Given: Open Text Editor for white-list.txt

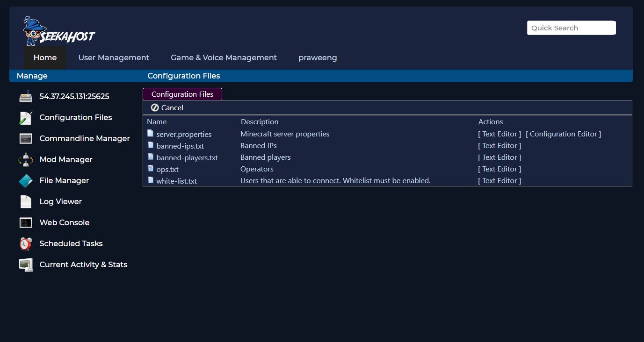Looking at the screenshot, I should tap(499, 181).
